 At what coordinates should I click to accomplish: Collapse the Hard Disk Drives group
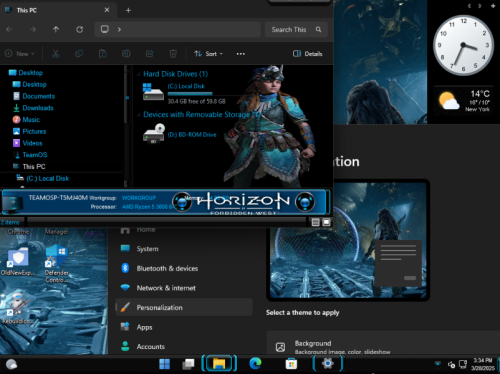(138, 74)
